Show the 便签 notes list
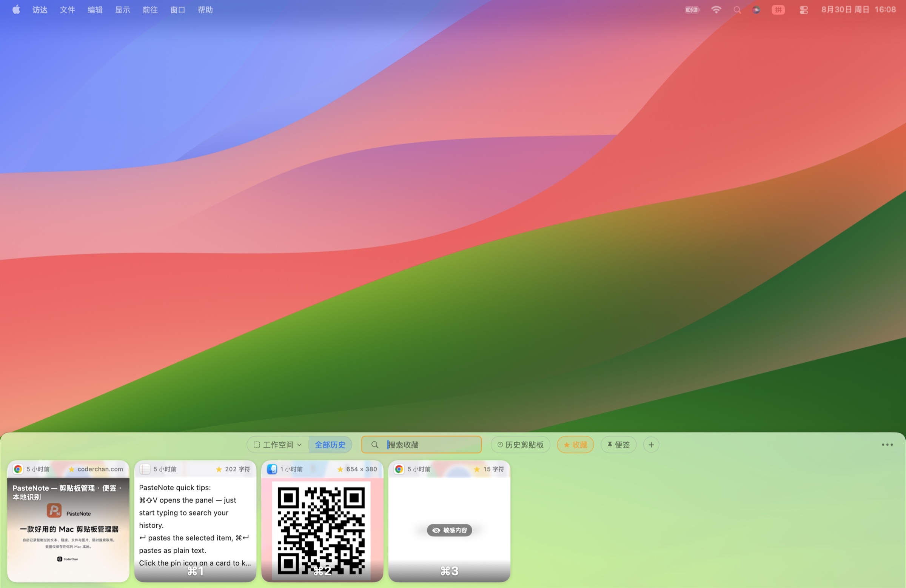This screenshot has height=588, width=906. (618, 445)
